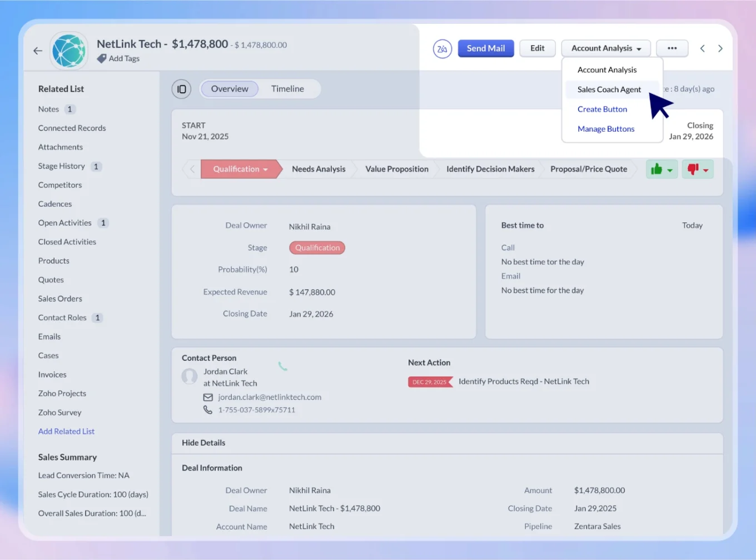Click the Pipeline value Zentara Sales
This screenshot has height=560, width=756.
597,527
